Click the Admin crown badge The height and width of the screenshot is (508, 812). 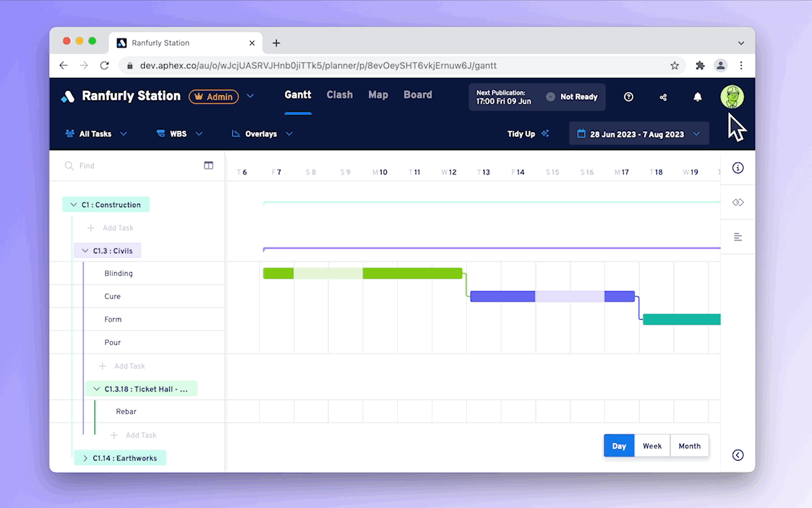pyautogui.click(x=214, y=97)
